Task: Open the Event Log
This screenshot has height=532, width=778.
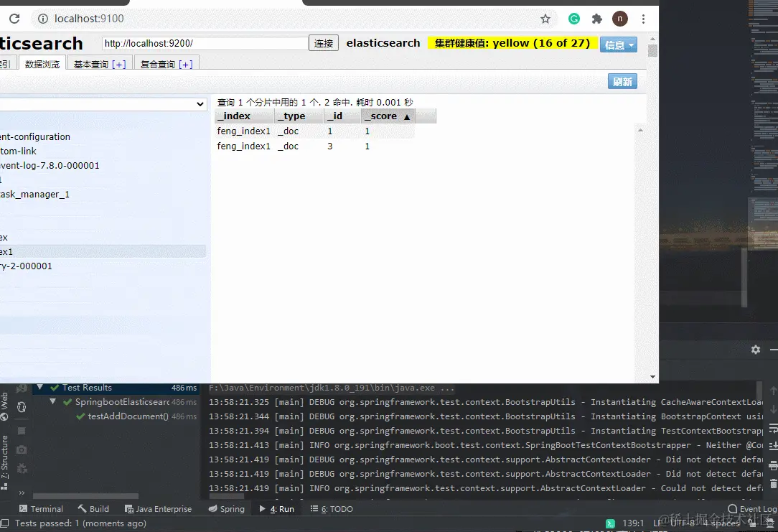Action: [x=752, y=509]
